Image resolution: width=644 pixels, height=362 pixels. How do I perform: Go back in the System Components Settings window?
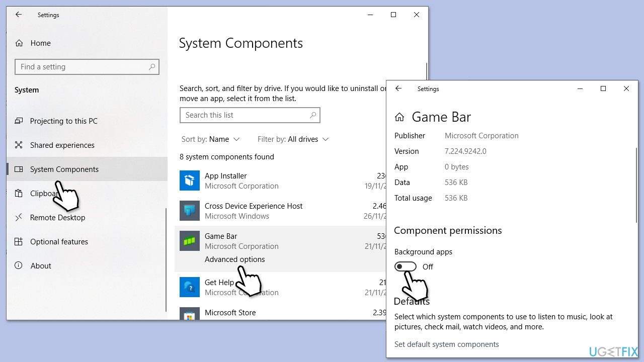(19, 15)
